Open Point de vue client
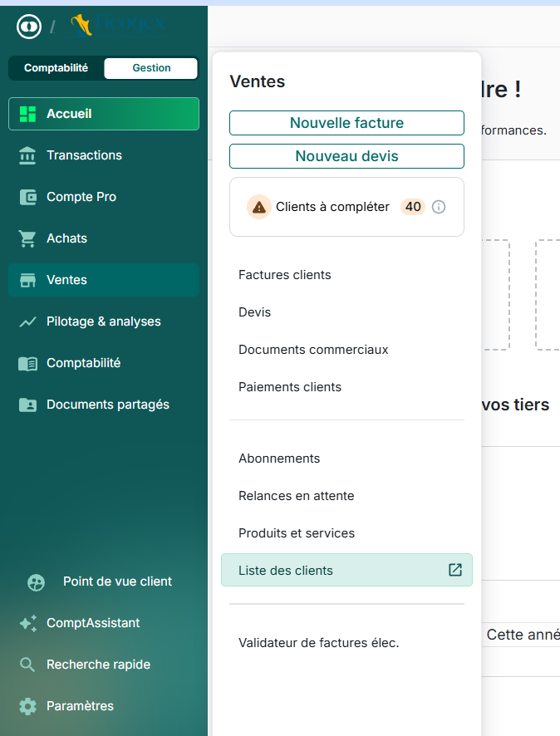Screen dimensions: 560x736 104,581
